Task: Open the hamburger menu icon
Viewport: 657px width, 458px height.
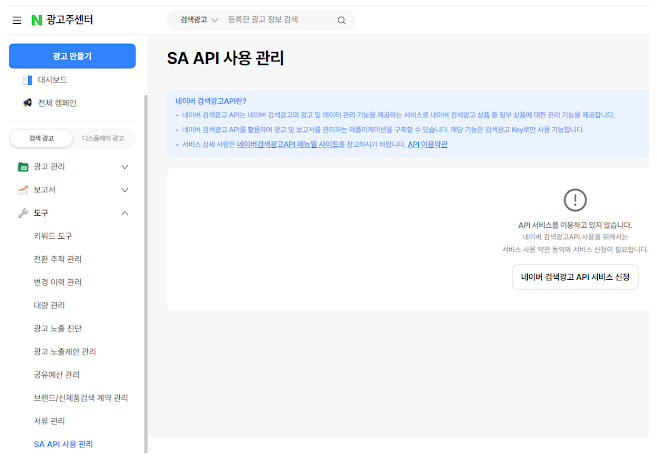Action: [x=17, y=20]
